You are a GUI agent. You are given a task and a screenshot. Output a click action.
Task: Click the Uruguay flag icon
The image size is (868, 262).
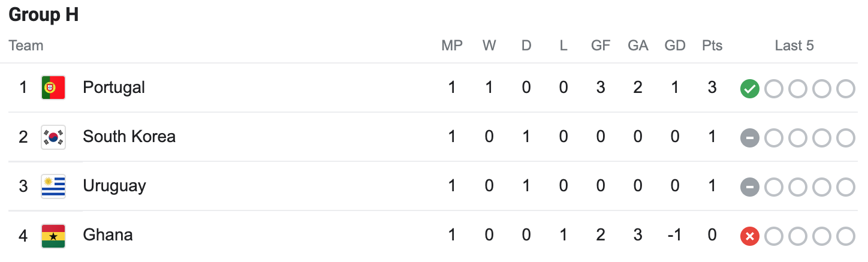[53, 186]
